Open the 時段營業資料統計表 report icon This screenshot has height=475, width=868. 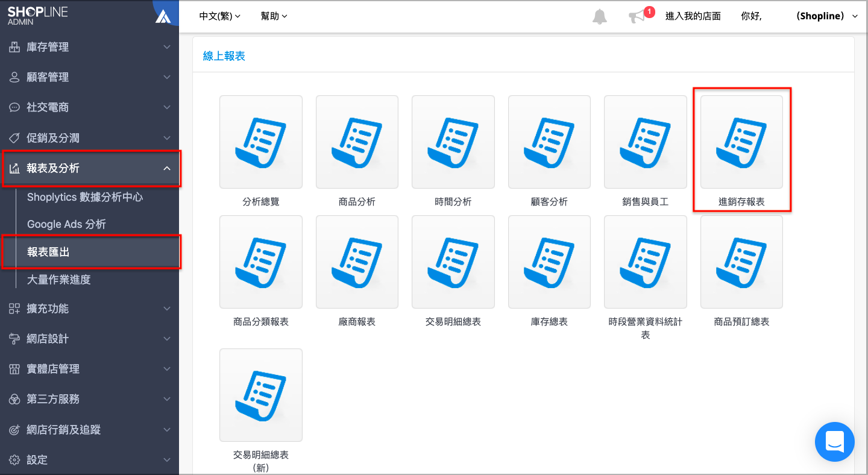[x=646, y=262]
